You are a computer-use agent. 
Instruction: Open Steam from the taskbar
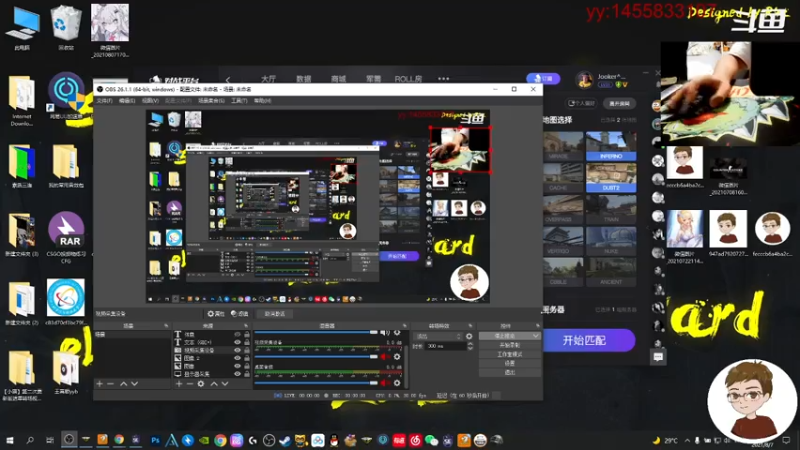285,440
